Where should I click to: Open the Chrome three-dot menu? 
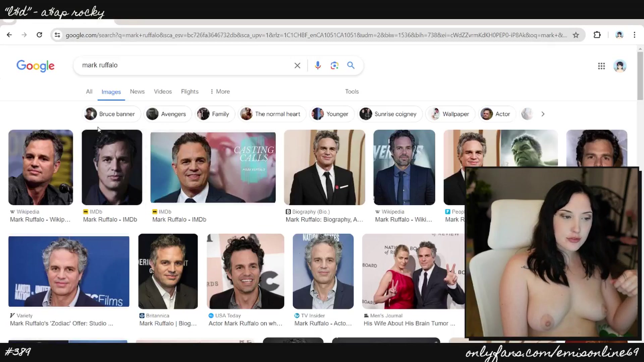coord(634,35)
